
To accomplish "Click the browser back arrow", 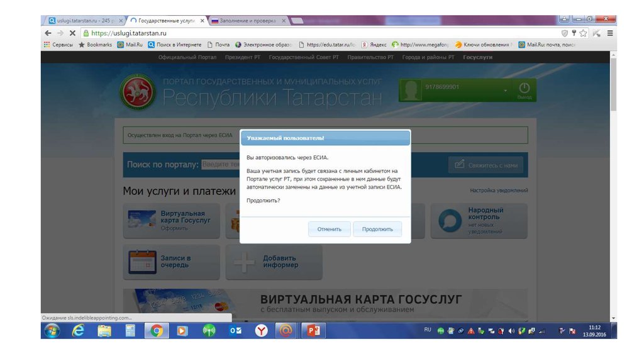I will tap(48, 33).
